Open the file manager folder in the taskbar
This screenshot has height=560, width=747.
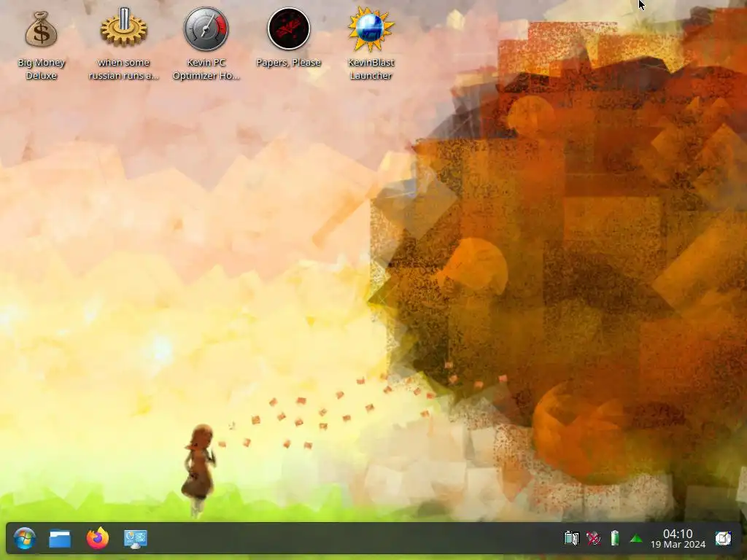tap(60, 539)
